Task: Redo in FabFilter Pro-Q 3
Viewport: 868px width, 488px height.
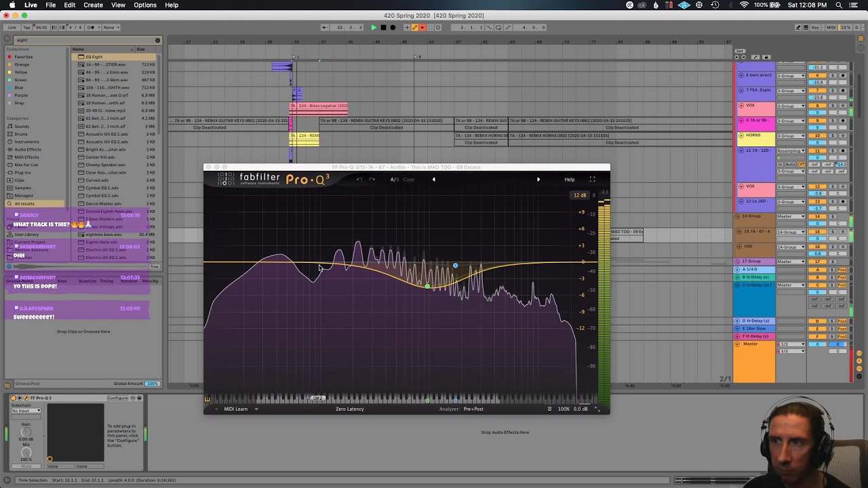Action: pos(372,180)
